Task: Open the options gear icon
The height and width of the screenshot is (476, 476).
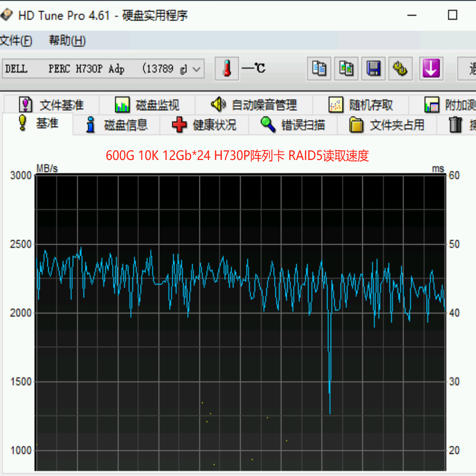Action: 401,69
